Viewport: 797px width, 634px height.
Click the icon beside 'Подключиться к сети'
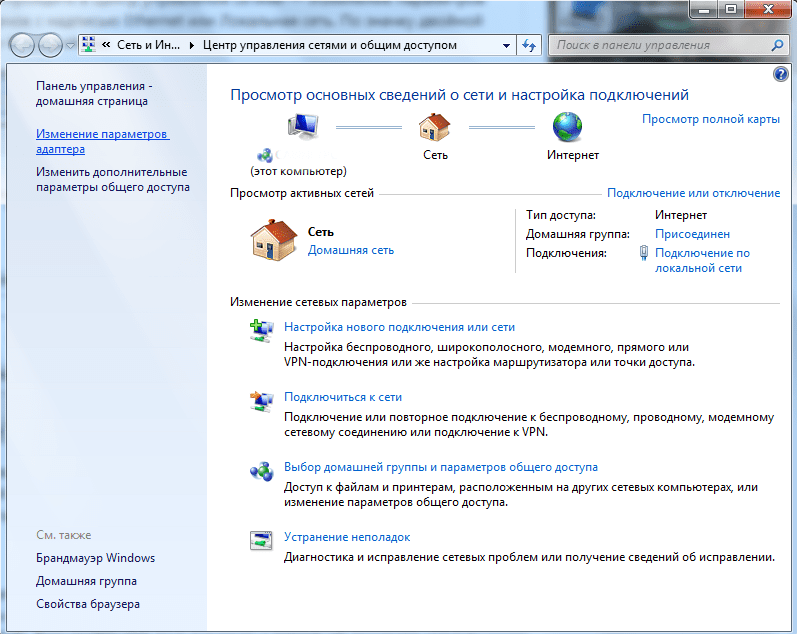261,401
